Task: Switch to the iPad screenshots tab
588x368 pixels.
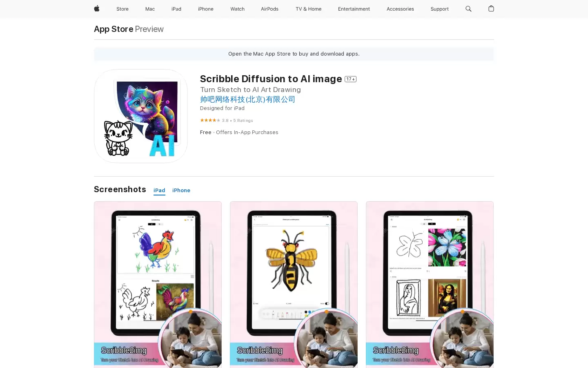Action: pyautogui.click(x=159, y=191)
